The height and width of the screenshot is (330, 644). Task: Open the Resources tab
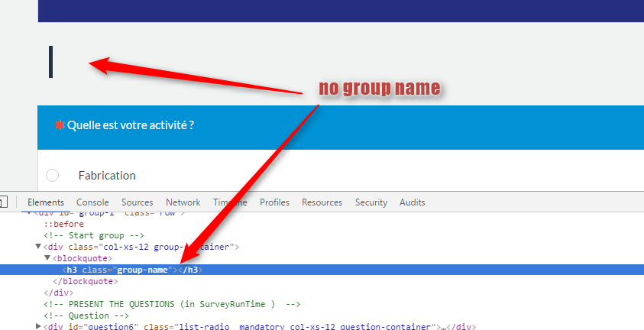point(322,202)
